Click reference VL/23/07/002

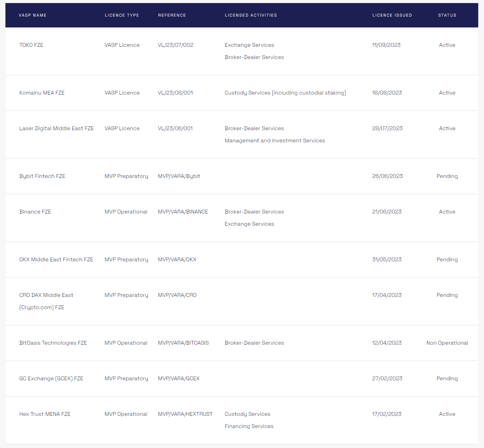(x=176, y=45)
